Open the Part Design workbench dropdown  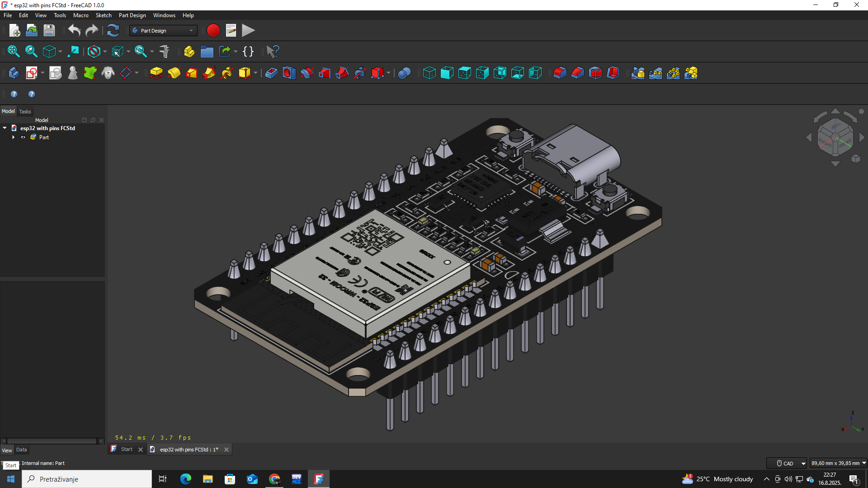(163, 31)
